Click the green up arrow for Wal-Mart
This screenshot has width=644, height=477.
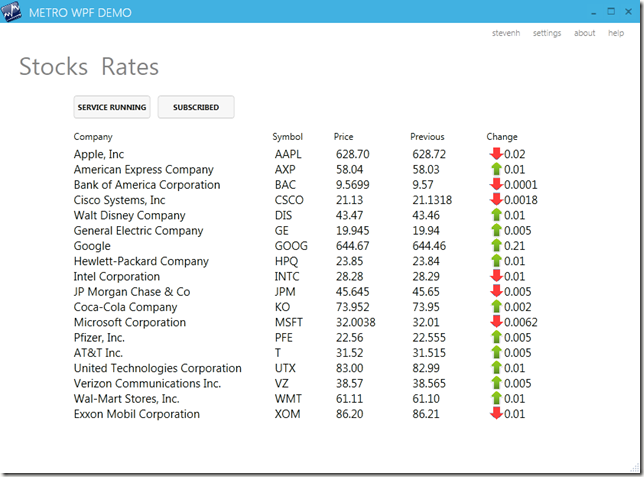(x=497, y=398)
